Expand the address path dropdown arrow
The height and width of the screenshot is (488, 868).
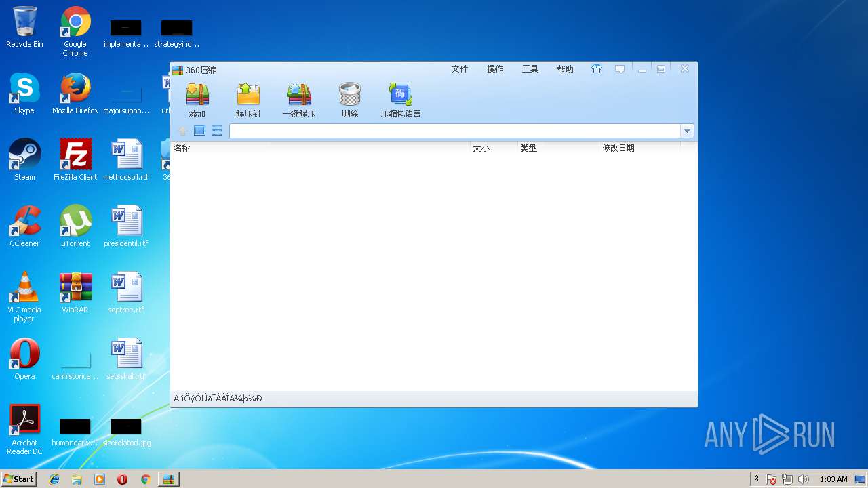[x=688, y=131]
